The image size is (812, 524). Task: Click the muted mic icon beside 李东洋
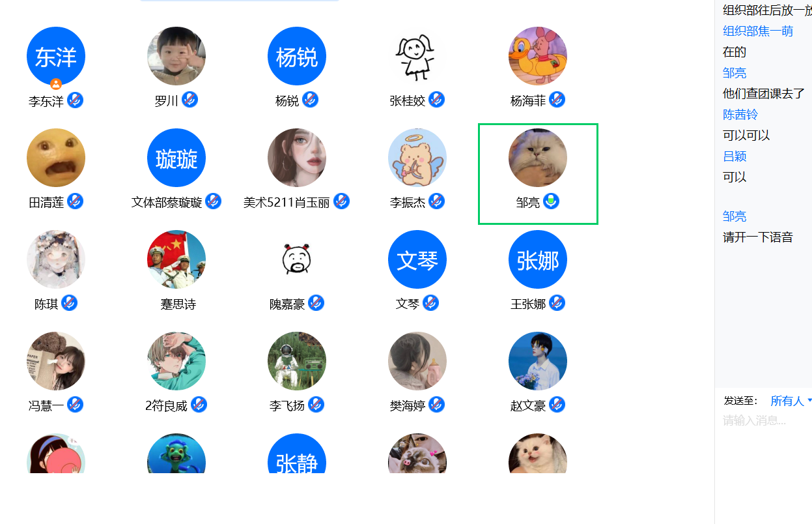(76, 100)
